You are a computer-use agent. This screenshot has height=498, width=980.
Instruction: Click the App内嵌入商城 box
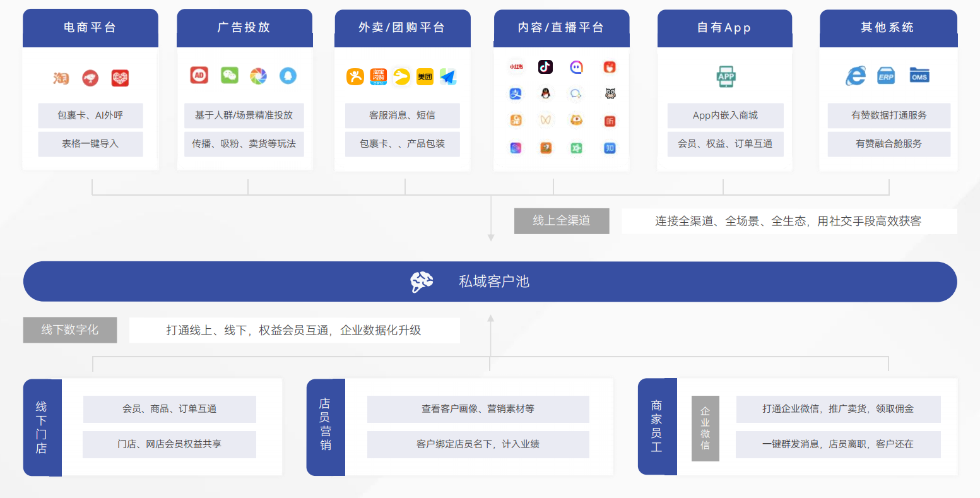pyautogui.click(x=725, y=116)
